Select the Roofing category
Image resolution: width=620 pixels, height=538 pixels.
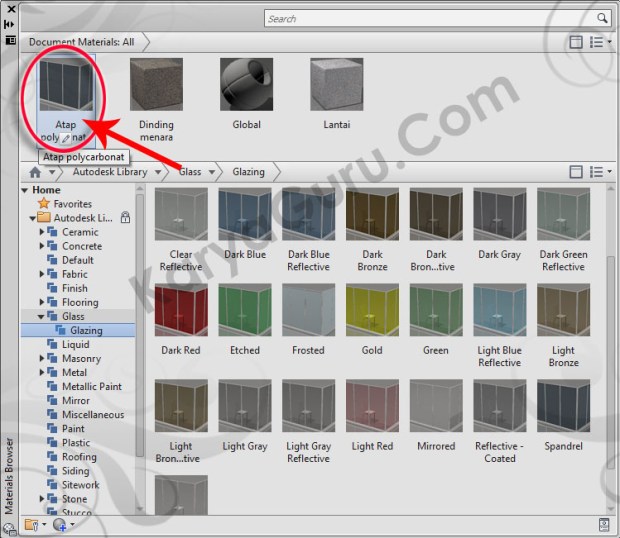pos(79,457)
